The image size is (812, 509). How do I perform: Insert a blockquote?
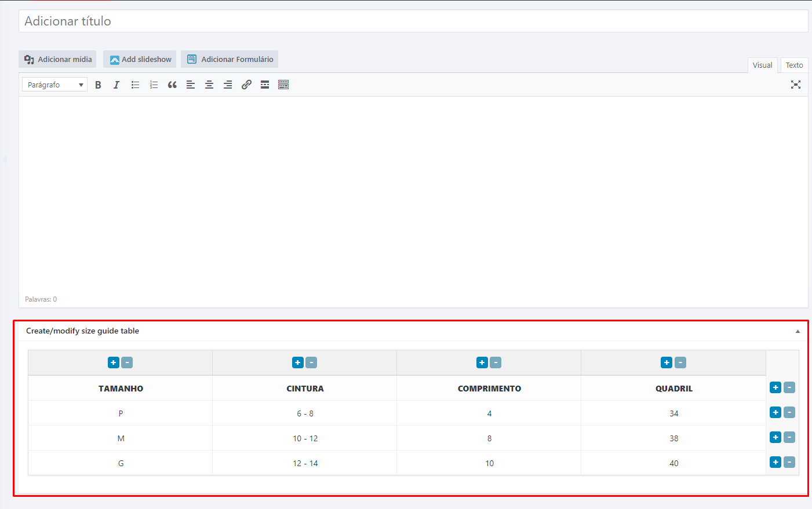tap(172, 85)
